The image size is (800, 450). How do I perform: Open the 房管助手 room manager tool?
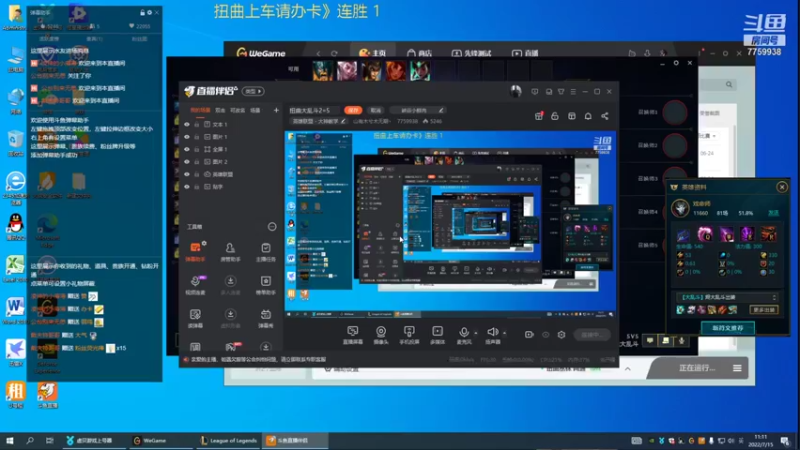click(x=230, y=252)
